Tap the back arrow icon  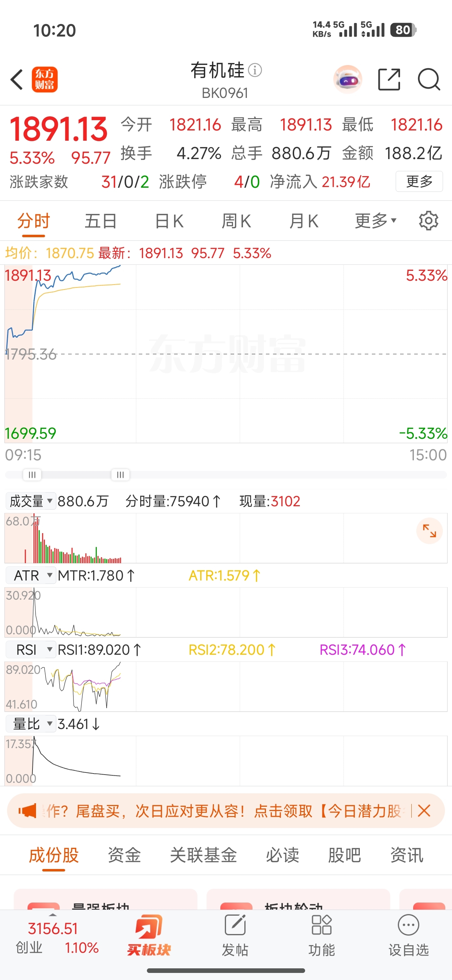(17, 80)
